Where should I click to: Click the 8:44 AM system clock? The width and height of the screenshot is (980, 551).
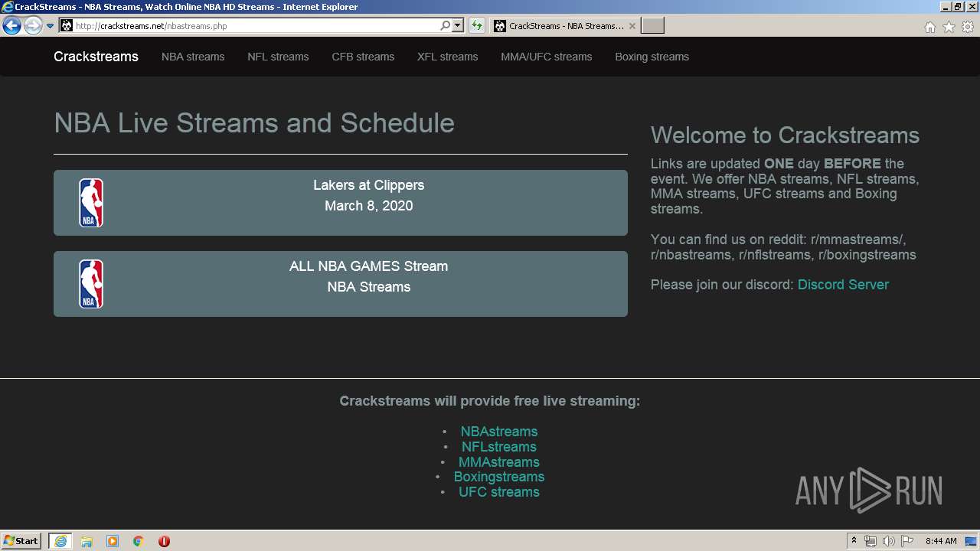tap(941, 541)
